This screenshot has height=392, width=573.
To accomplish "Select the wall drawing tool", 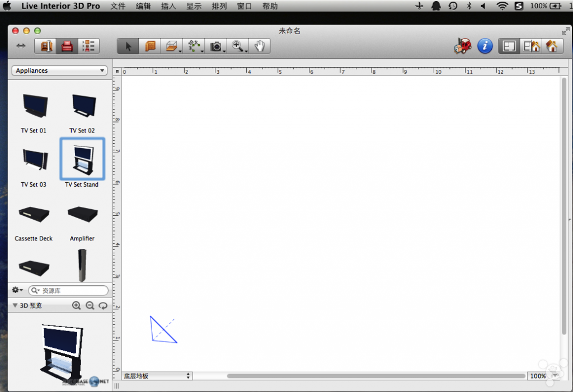I will [150, 46].
